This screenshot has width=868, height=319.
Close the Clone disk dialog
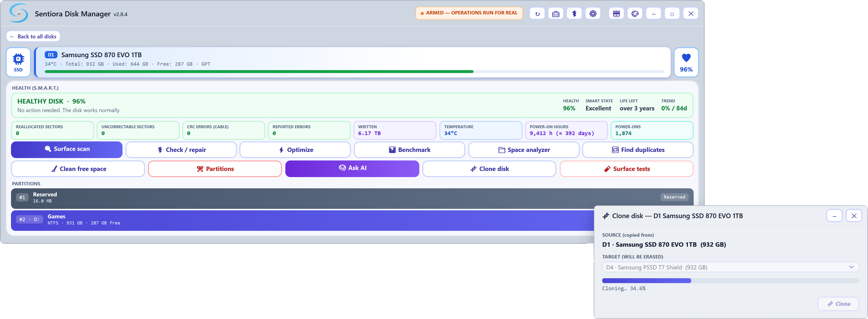854,216
